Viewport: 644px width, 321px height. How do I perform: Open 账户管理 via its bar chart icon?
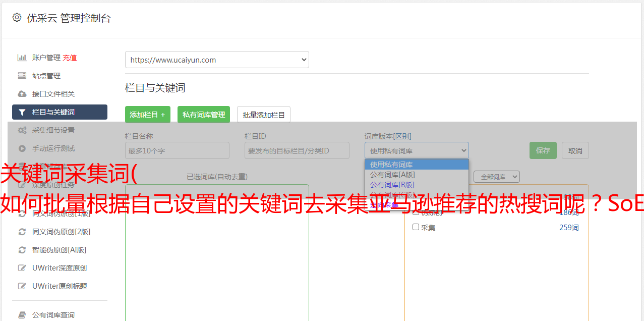(x=22, y=58)
